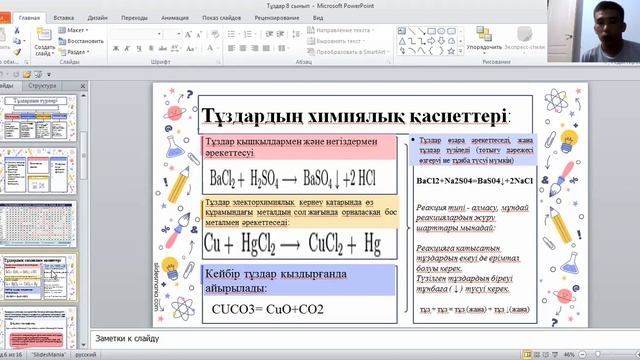Pick the Triangle shape in shapes gallery

pos(402,41)
